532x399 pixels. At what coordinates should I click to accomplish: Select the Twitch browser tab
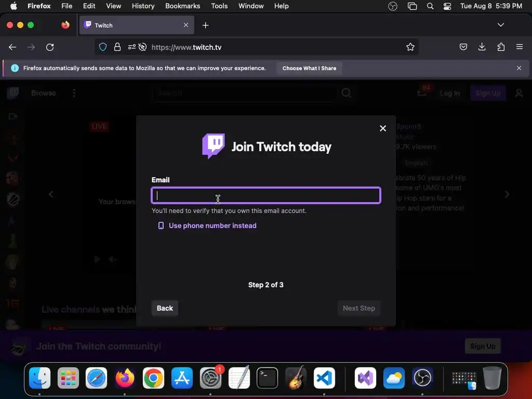point(137,25)
